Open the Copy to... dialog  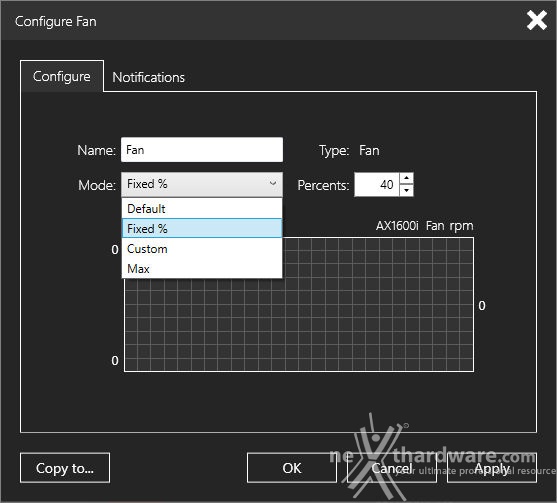coord(65,468)
